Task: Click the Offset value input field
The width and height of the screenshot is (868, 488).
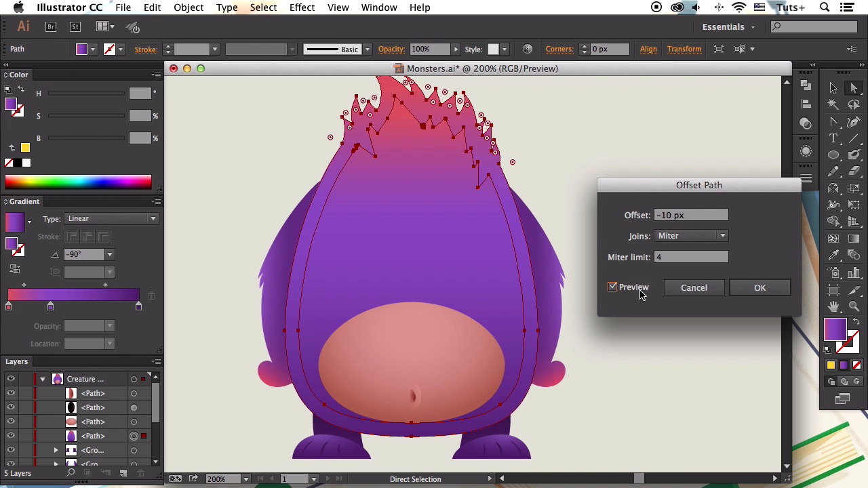Action: 691,216
